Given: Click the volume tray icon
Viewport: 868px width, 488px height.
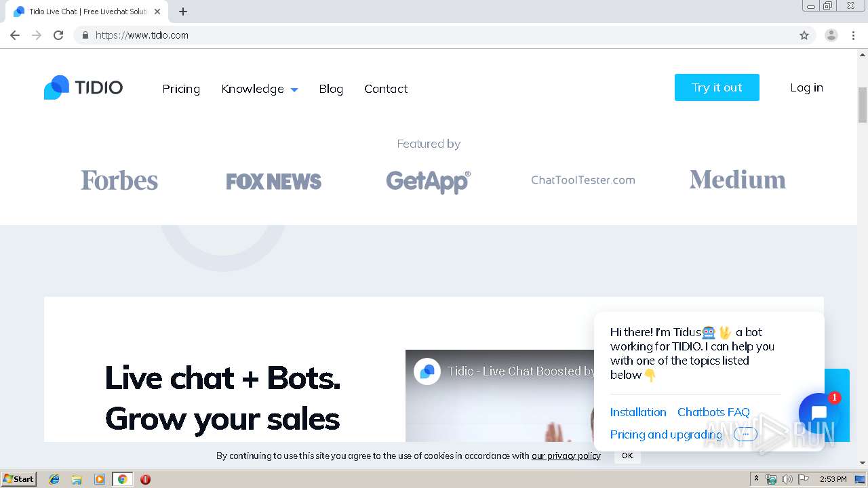Looking at the screenshot, I should 787,479.
